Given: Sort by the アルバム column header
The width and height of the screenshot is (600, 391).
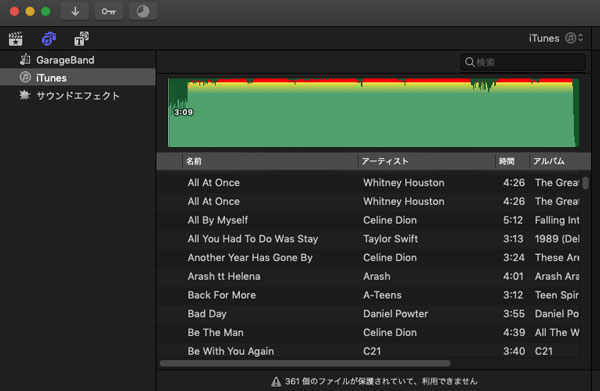Looking at the screenshot, I should pyautogui.click(x=560, y=161).
